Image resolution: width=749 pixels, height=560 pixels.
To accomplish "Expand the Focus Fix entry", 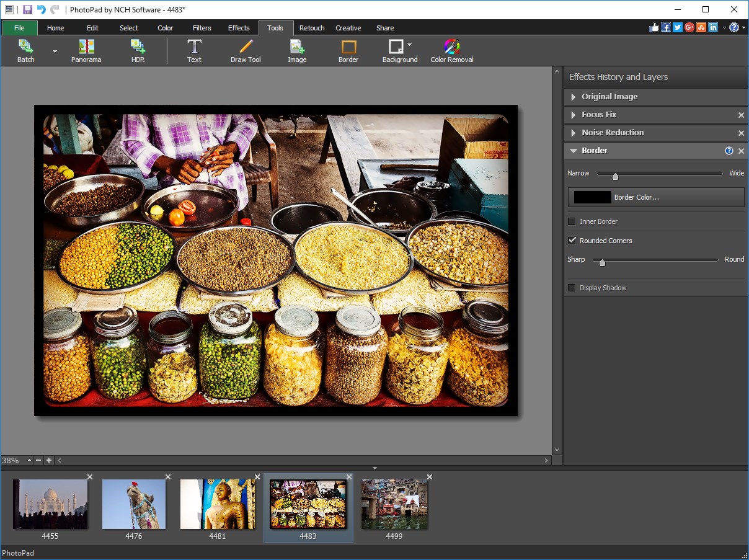I will click(x=574, y=114).
